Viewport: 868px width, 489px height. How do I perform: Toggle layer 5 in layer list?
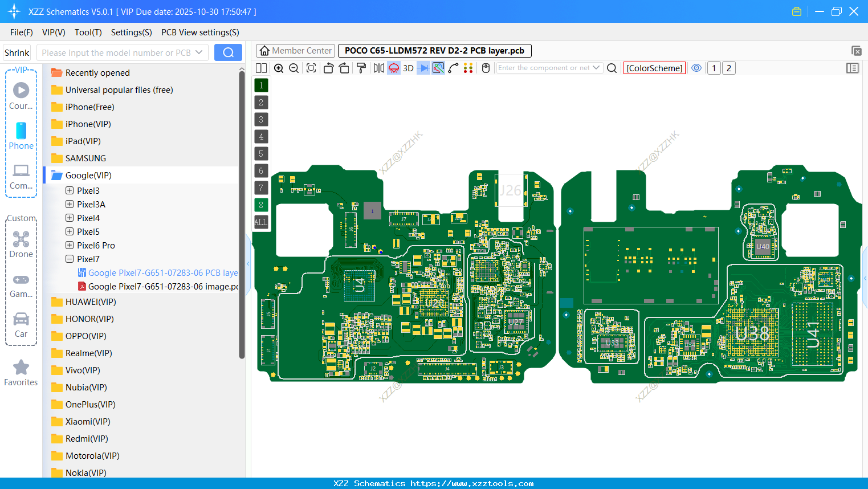pyautogui.click(x=261, y=154)
